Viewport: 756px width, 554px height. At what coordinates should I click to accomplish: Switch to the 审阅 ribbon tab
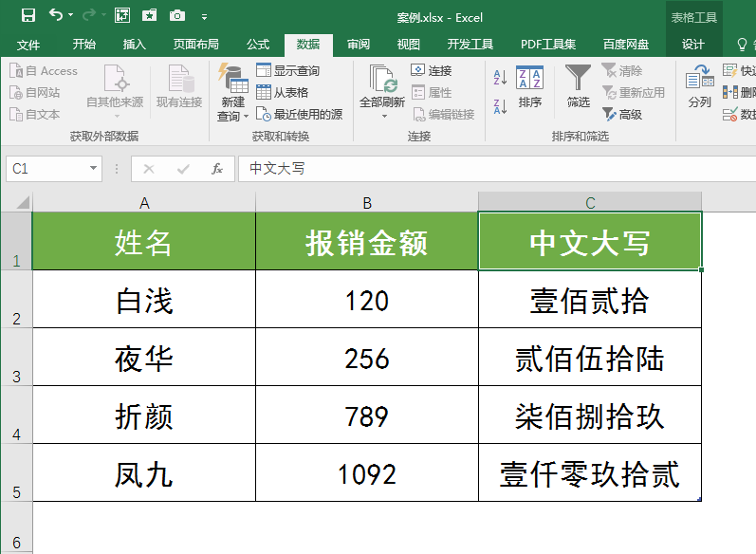[359, 45]
